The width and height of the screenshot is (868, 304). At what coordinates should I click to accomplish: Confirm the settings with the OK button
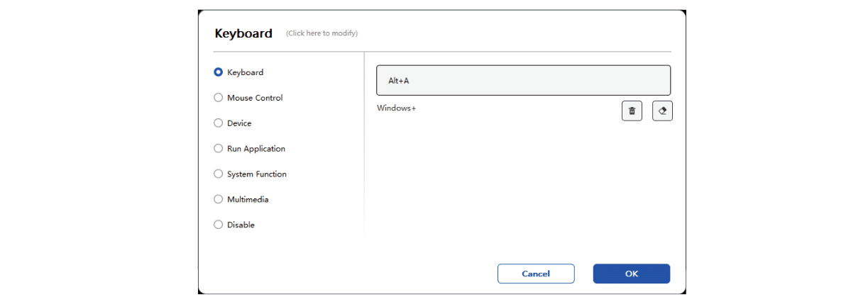coord(632,274)
